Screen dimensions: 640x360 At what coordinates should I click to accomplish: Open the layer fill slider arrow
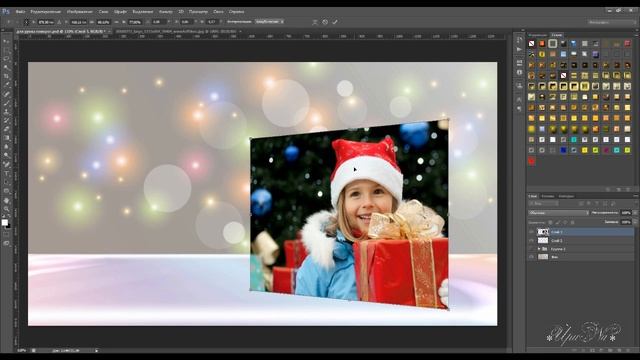point(635,222)
